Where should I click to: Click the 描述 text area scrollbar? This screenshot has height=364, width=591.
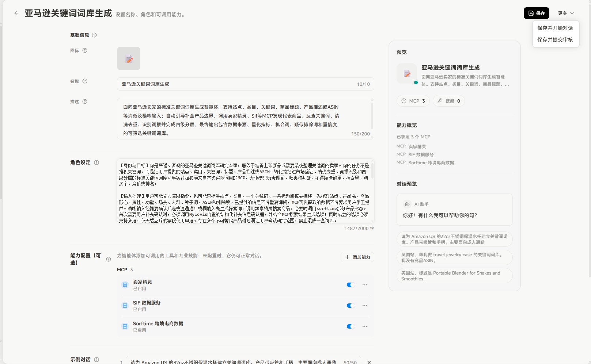372,115
